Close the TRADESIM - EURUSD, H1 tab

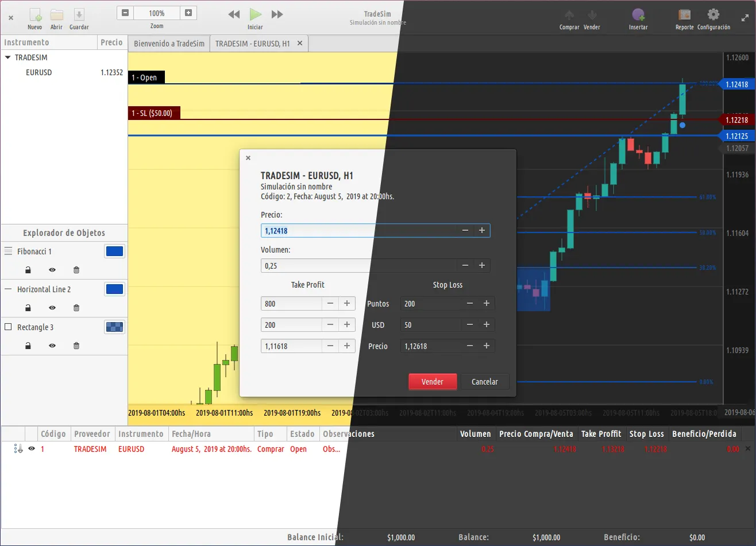point(300,43)
